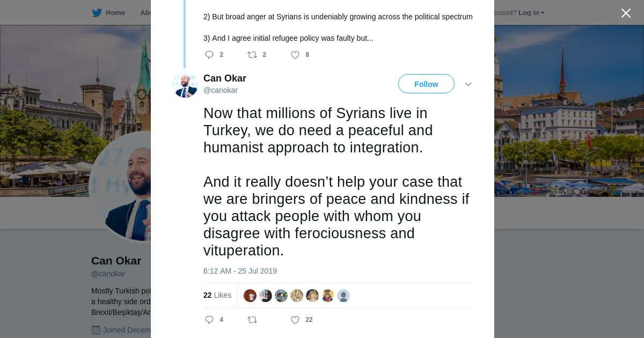
Task: Expand the Log in dropdown
Action: tap(531, 13)
